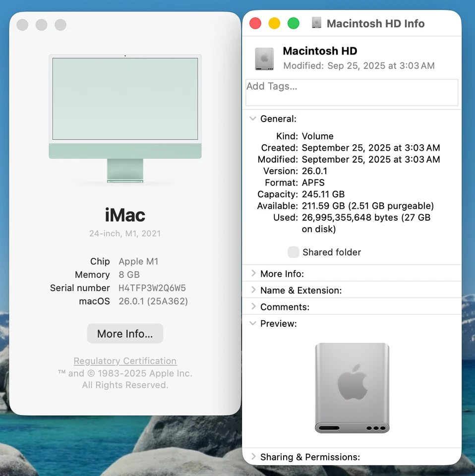Collapse the Preview section
Viewport: 475px width, 476px height.
pyautogui.click(x=253, y=323)
